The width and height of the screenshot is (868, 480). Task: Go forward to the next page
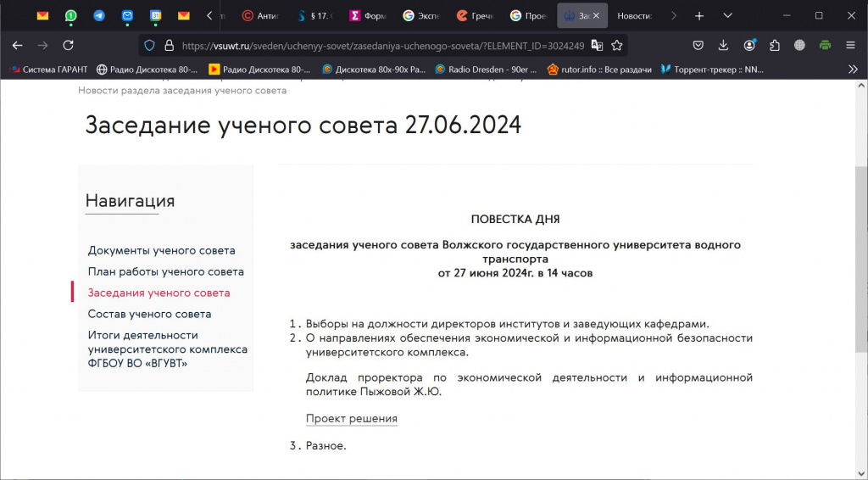coord(42,46)
